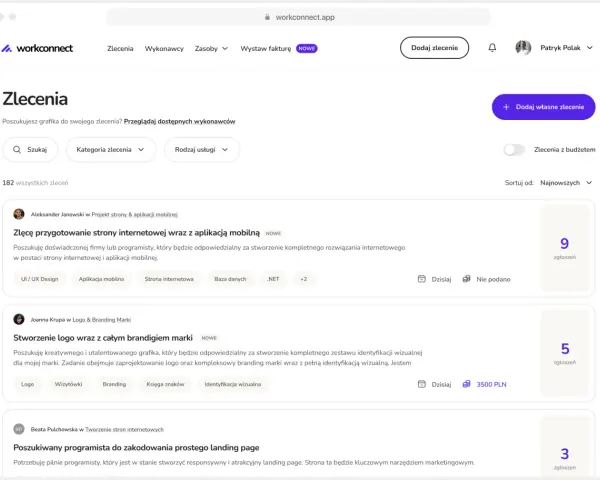Click the NOWE badge next to Wystaw fakturę

307,49
